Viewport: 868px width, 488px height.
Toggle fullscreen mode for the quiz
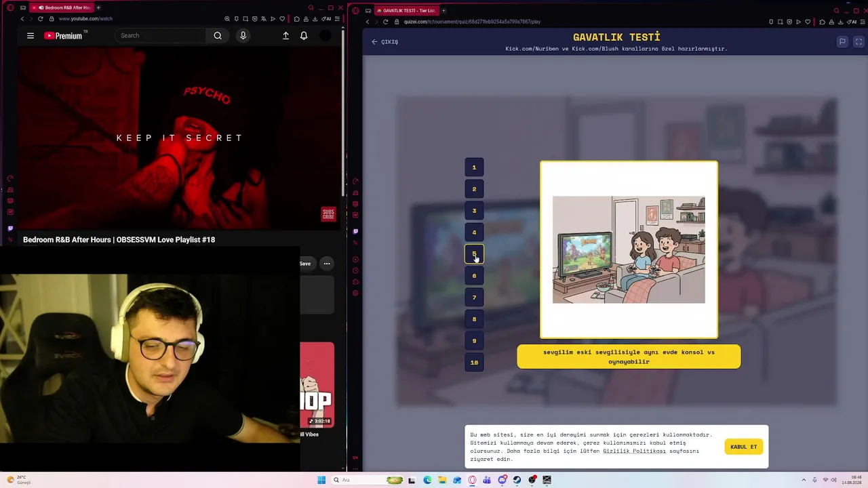pyautogui.click(x=859, y=42)
